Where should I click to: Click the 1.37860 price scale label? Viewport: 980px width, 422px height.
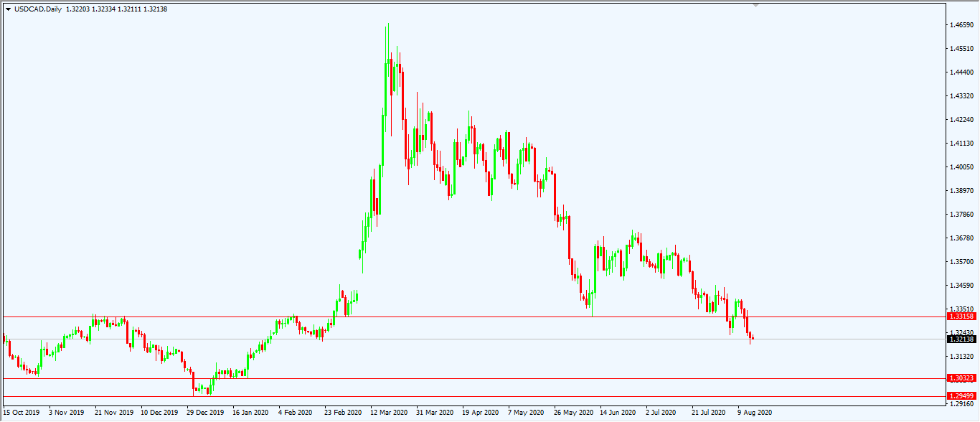[x=961, y=215]
